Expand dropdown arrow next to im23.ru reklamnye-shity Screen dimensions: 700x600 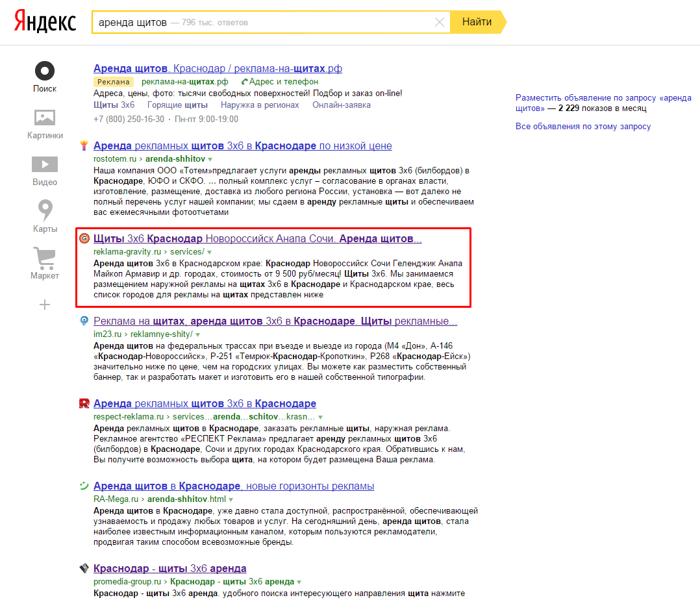pyautogui.click(x=198, y=335)
